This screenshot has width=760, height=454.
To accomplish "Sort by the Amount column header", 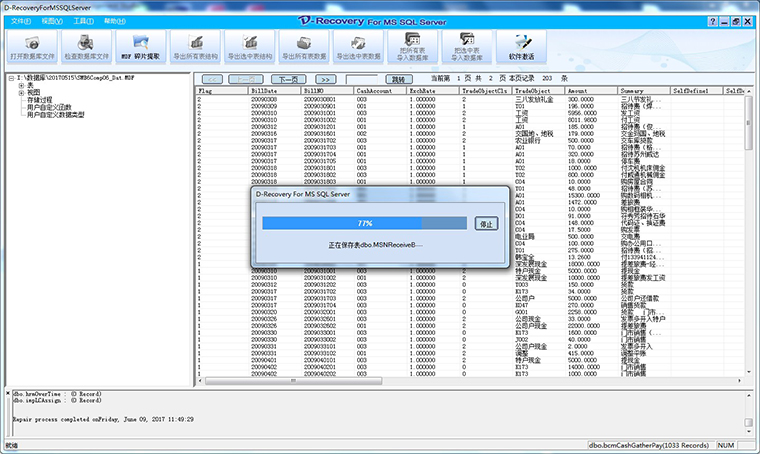I will [x=592, y=91].
